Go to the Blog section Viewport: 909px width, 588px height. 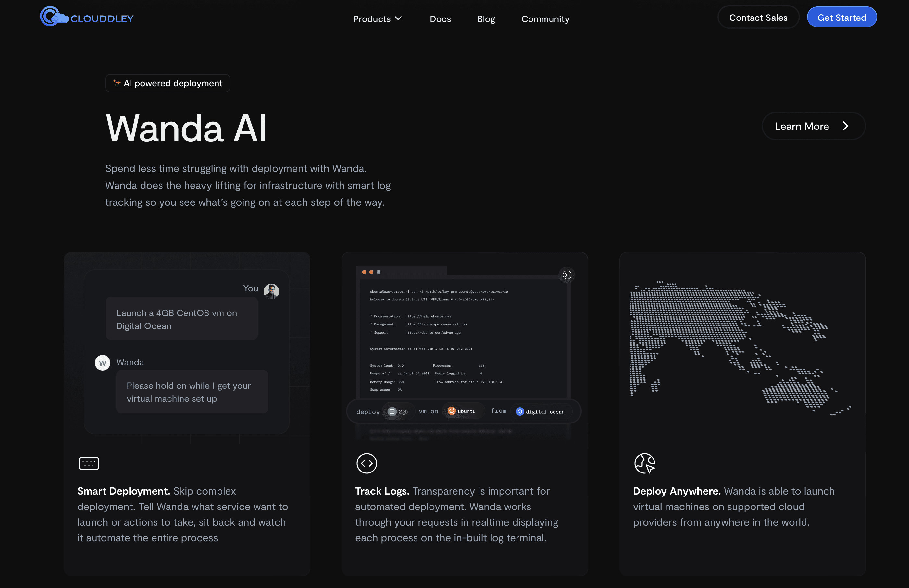pos(486,19)
